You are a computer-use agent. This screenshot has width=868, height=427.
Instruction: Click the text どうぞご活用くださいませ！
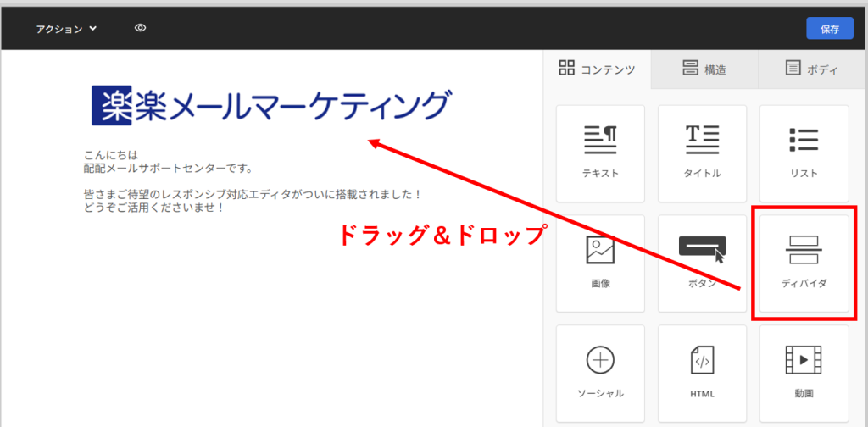coord(155,208)
